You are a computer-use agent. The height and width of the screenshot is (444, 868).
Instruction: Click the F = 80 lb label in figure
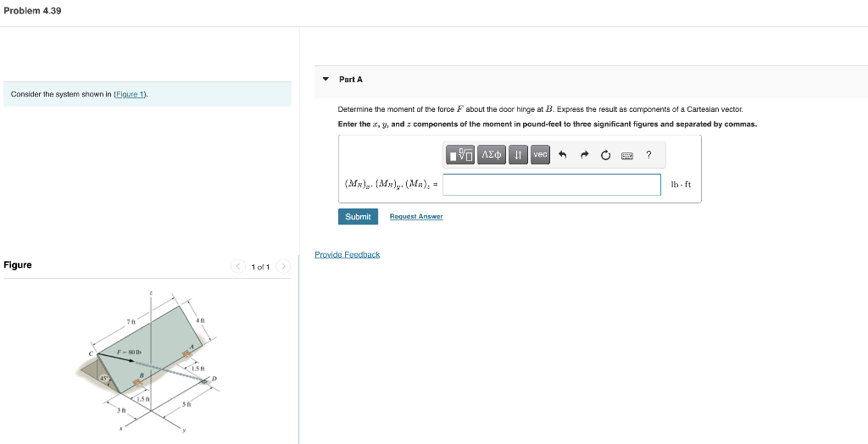coord(130,352)
